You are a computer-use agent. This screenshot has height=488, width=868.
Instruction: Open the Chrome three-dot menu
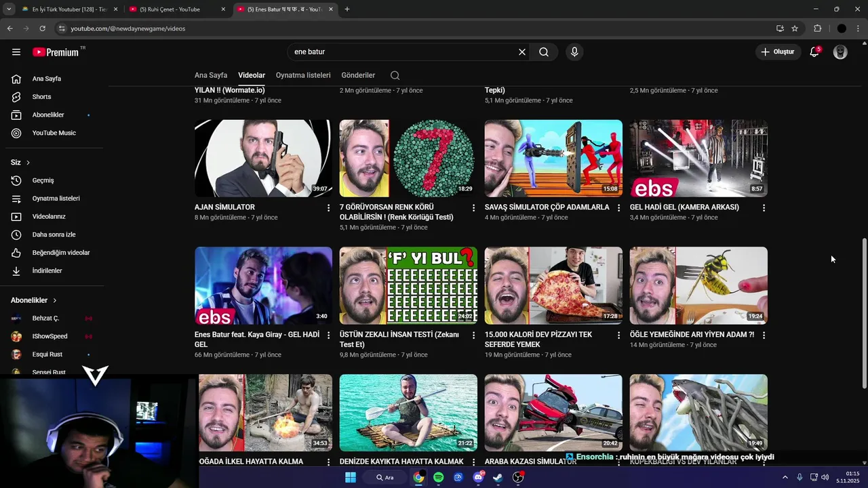pos(859,28)
